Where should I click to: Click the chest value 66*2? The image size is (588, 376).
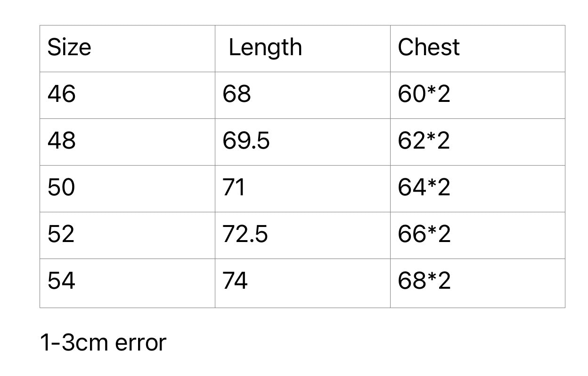424,234
